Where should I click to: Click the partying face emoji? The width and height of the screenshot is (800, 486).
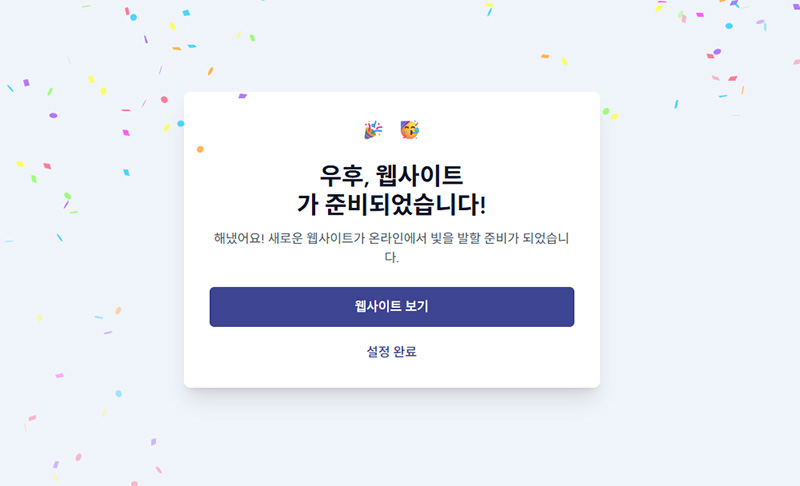(409, 129)
